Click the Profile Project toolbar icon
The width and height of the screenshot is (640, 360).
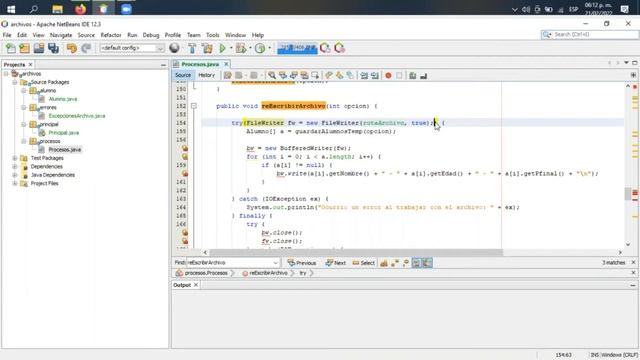[260, 48]
